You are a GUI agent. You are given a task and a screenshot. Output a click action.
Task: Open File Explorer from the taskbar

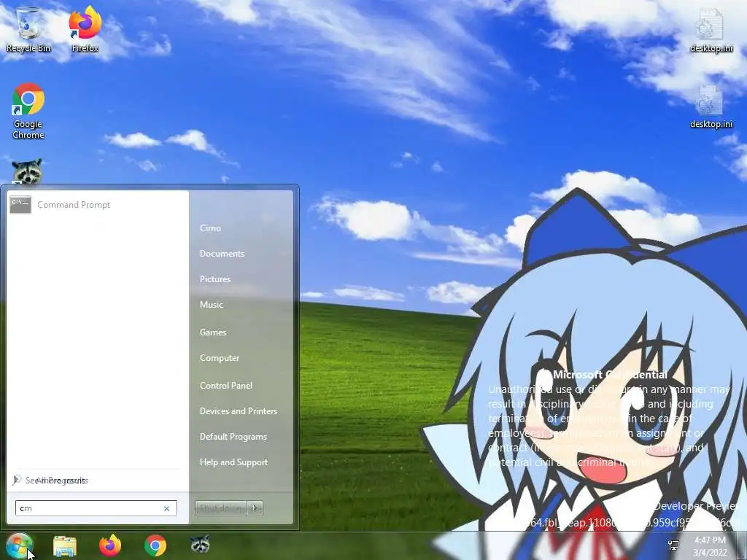click(65, 545)
